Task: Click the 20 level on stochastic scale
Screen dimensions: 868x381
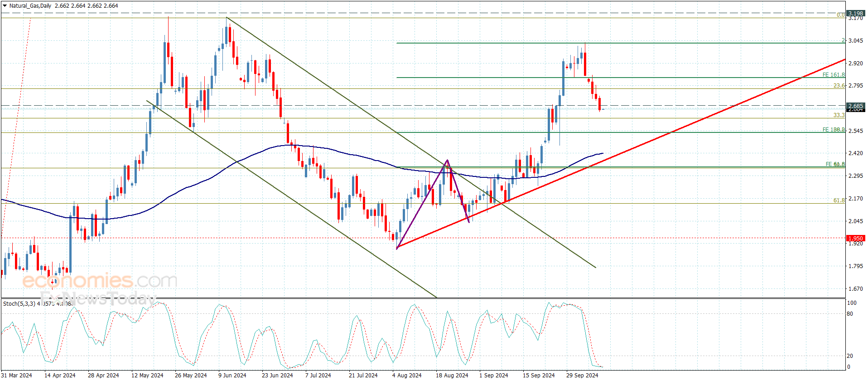Action: (850, 356)
